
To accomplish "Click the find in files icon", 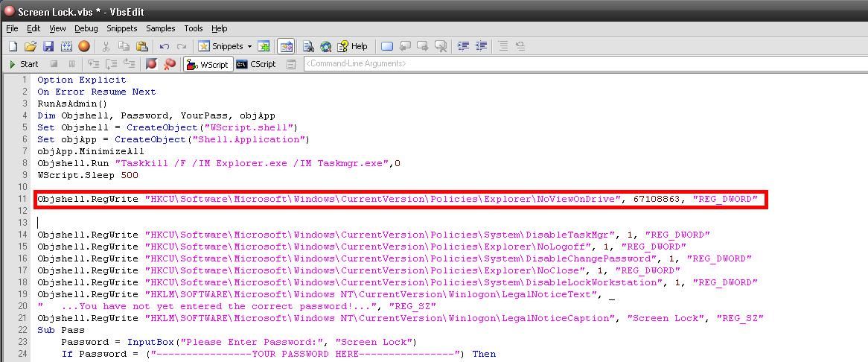I will point(308,46).
